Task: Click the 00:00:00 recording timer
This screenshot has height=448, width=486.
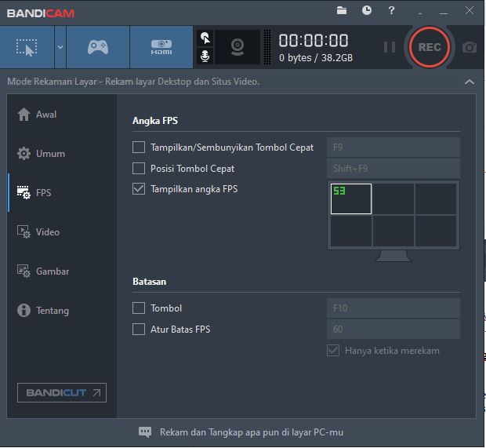Action: point(314,41)
